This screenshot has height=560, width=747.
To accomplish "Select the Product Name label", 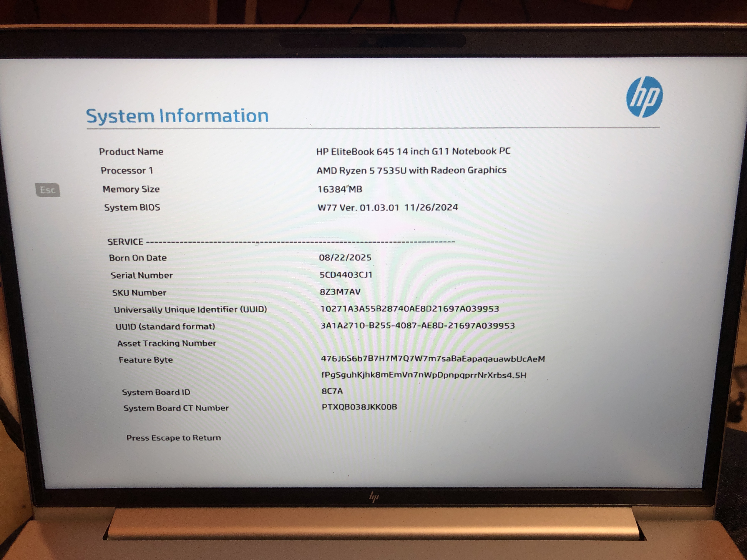I will 131,152.
